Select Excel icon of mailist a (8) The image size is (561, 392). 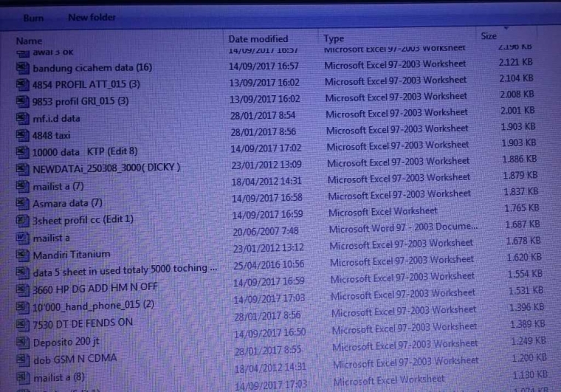pos(23,377)
